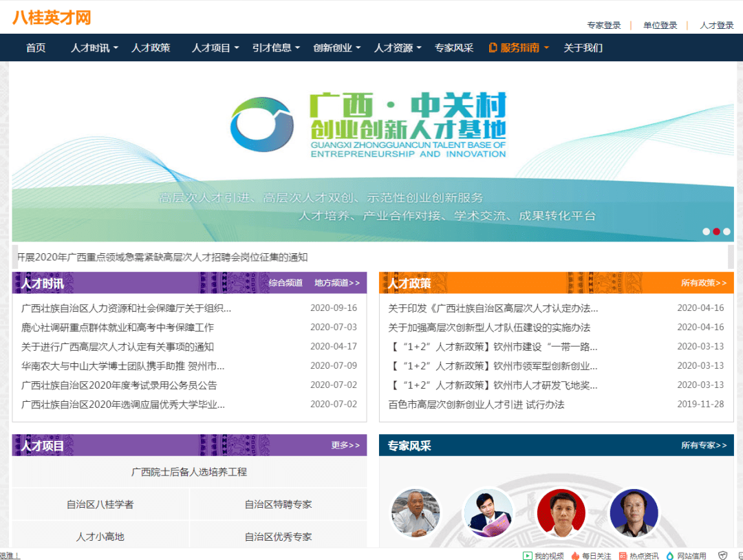This screenshot has height=560, width=743.
Task: Expand the 引才信息 dropdown arrow
Action: click(297, 48)
